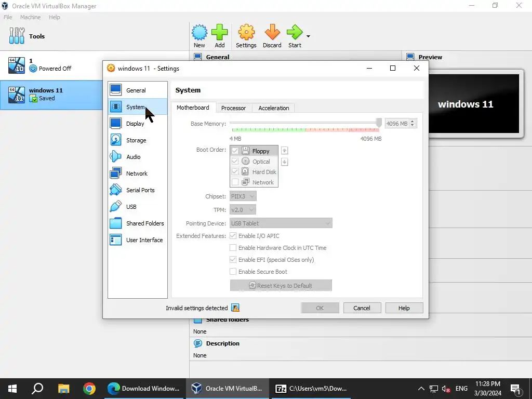Open the Network settings category
This screenshot has width=532, height=399.
(137, 174)
